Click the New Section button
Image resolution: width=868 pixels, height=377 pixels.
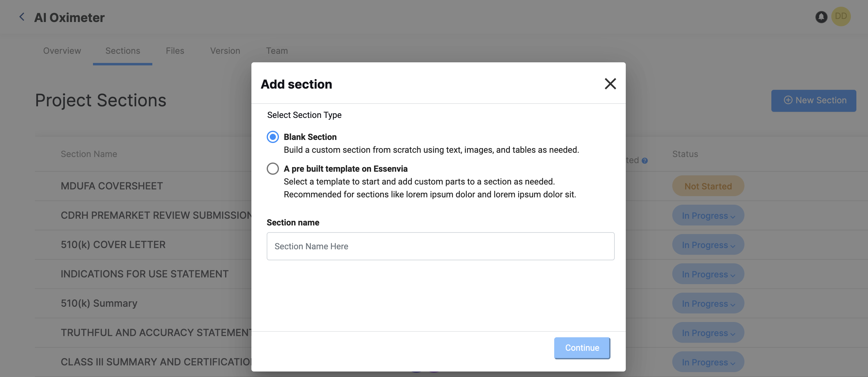pos(814,101)
